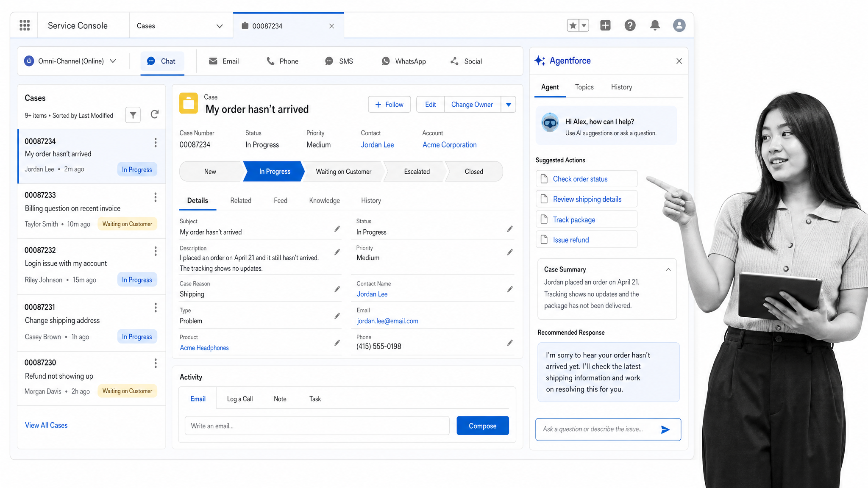Image resolution: width=868 pixels, height=488 pixels.
Task: Switch to the Chat channel tab
Action: [162, 61]
